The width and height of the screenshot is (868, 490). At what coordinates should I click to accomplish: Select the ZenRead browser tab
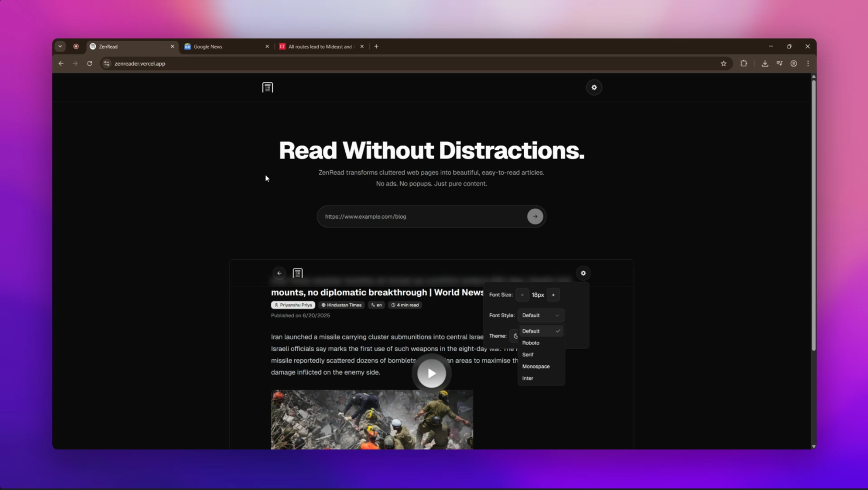coord(131,46)
